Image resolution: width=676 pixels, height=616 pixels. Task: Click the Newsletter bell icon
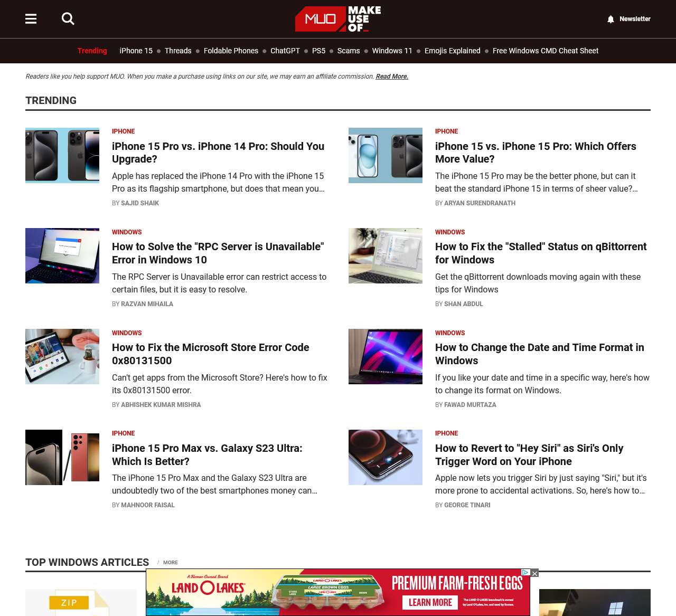(x=611, y=19)
